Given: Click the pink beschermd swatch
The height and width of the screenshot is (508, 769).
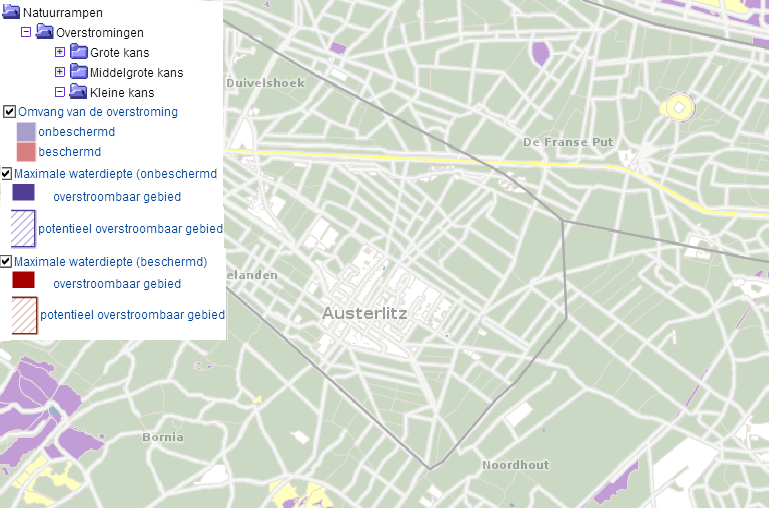Looking at the screenshot, I should [x=26, y=152].
